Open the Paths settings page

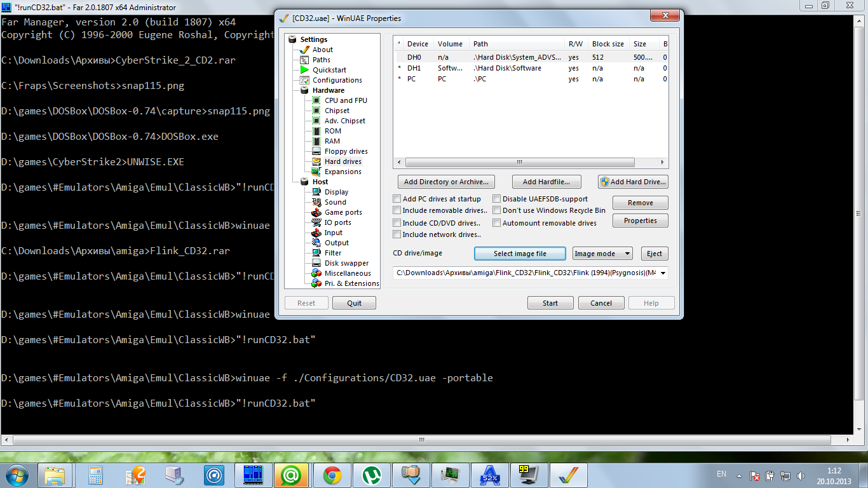point(321,60)
